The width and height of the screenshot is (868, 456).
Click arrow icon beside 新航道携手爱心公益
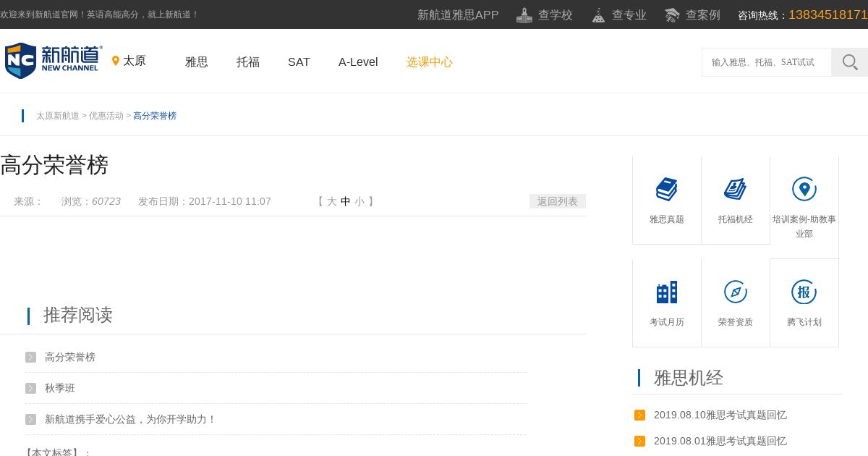coord(30,419)
